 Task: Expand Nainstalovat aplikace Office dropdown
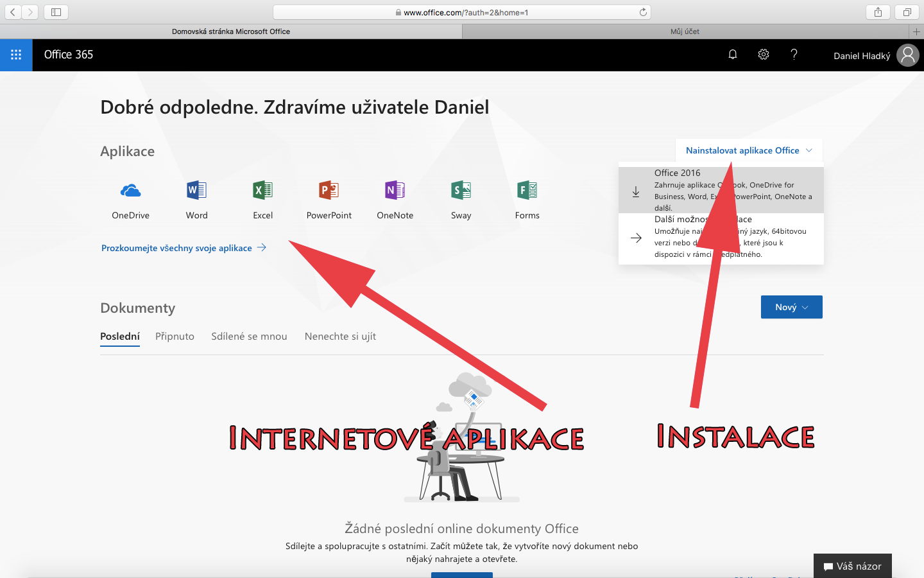tap(749, 150)
